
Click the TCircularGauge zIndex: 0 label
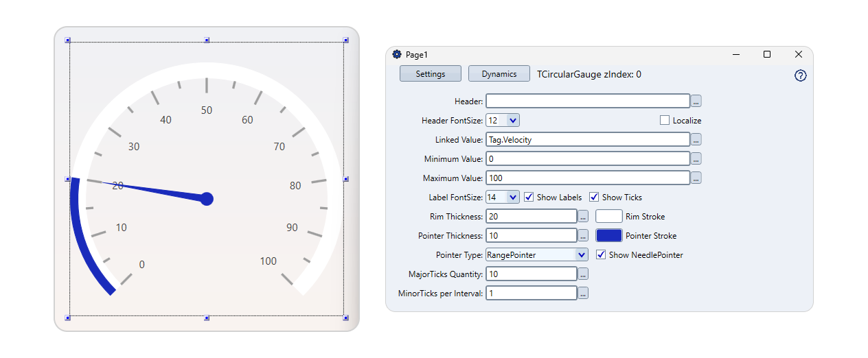coord(589,74)
